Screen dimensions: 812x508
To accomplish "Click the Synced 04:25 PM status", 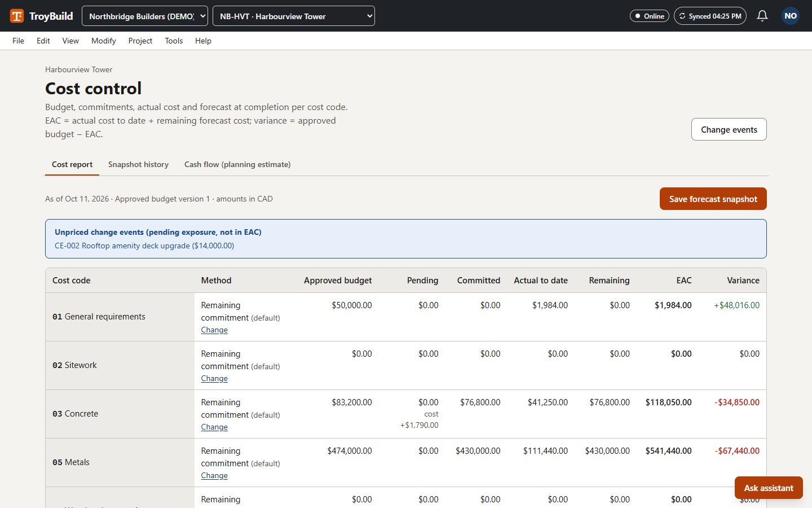I will point(710,16).
